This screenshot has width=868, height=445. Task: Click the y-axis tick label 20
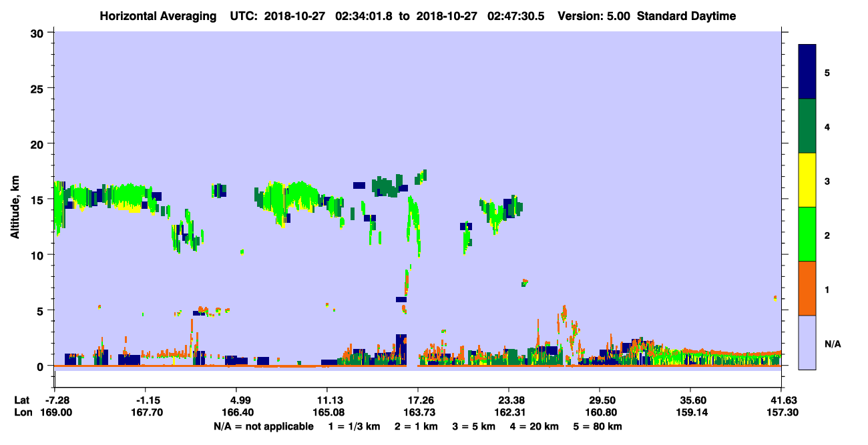39,143
